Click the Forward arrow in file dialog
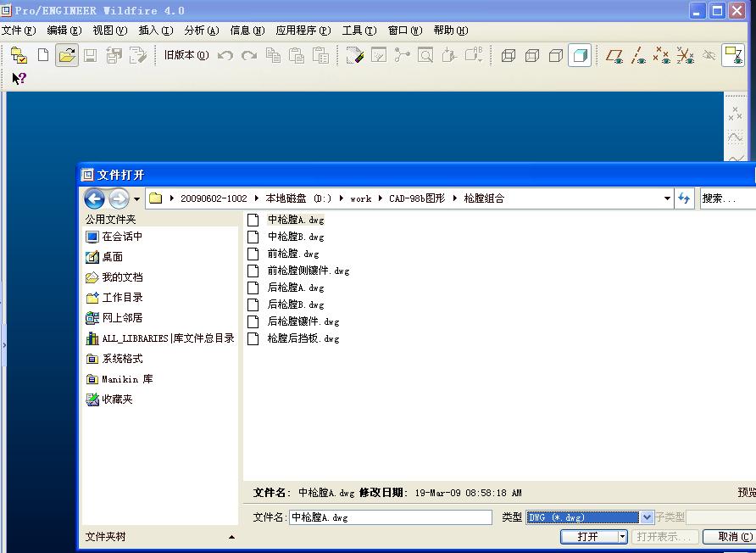The width and height of the screenshot is (756, 553). (120, 198)
